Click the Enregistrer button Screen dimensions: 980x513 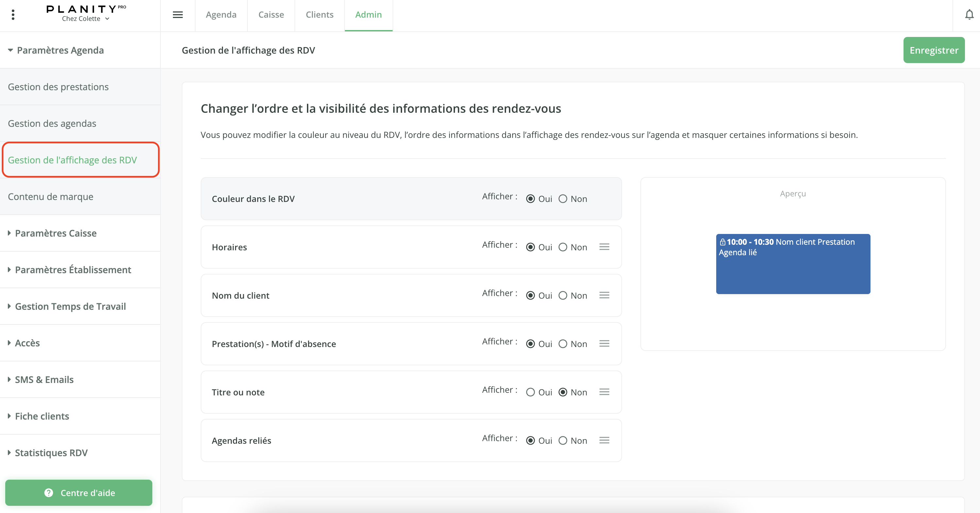[934, 50]
